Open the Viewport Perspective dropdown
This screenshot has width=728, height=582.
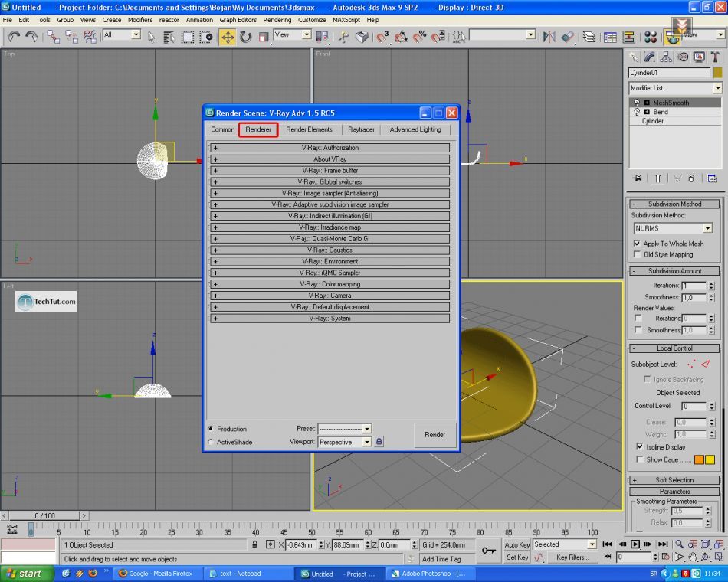tap(367, 442)
